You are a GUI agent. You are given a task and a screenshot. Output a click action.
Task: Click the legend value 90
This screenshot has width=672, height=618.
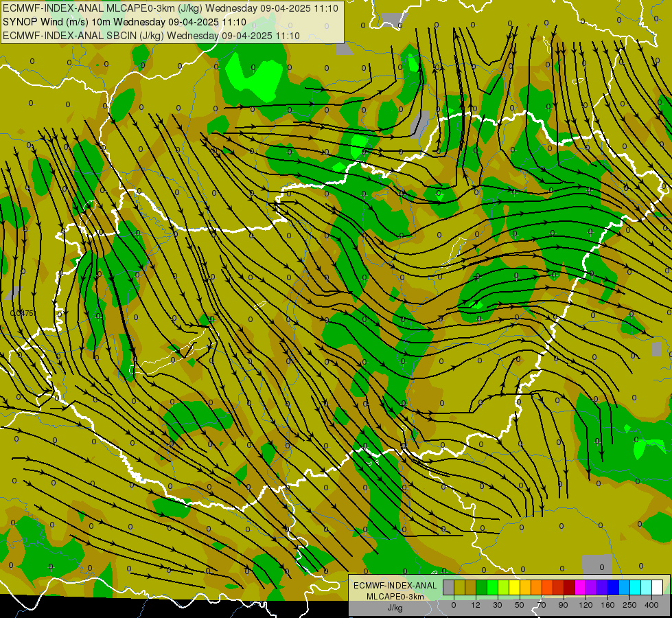pos(563,605)
